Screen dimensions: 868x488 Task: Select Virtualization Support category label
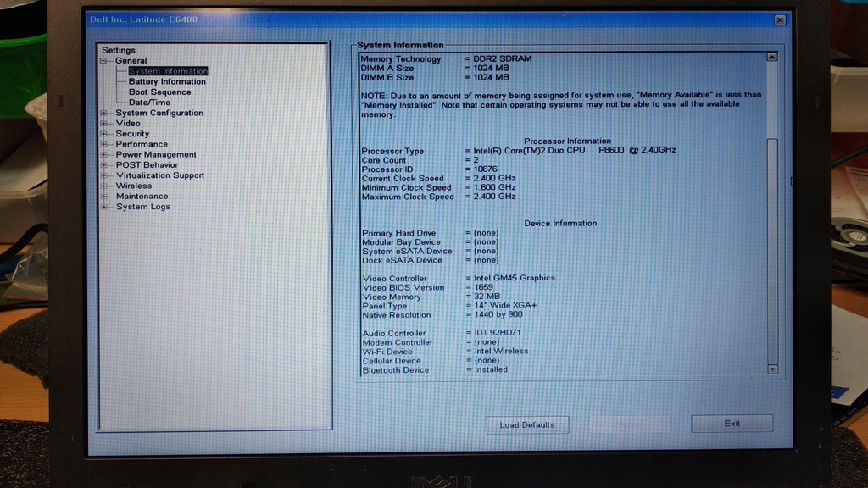[x=160, y=175]
